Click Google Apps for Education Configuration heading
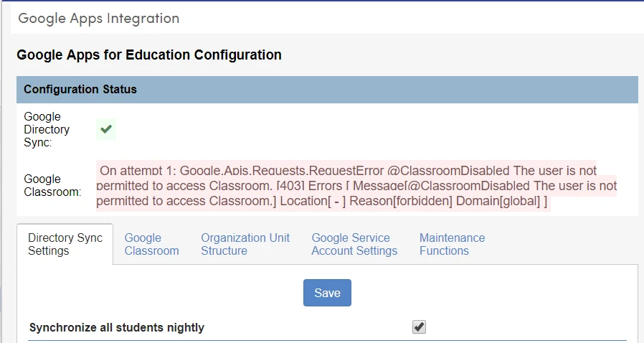 coord(149,55)
